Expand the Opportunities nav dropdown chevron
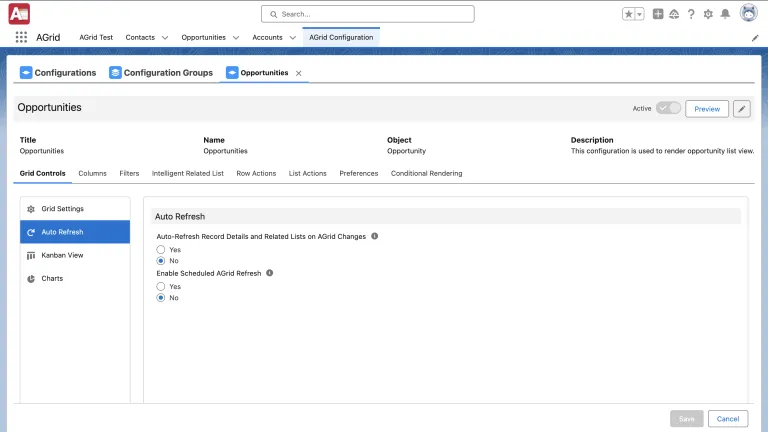This screenshot has height=432, width=768. click(236, 38)
